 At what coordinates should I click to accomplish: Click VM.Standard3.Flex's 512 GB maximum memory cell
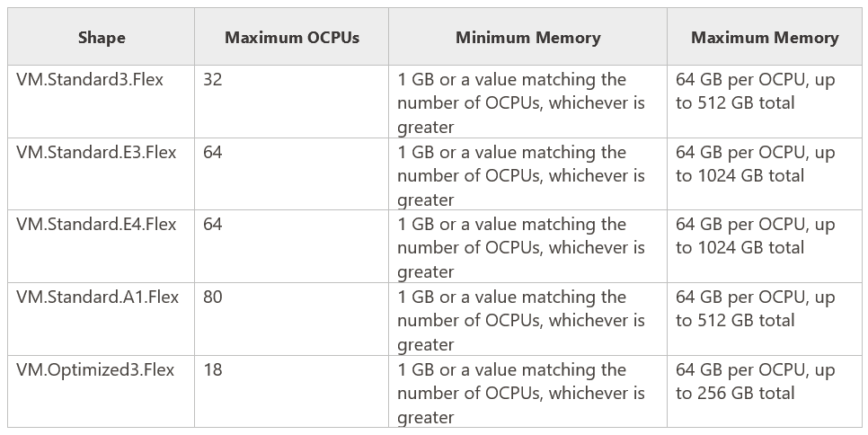pyautogui.click(x=755, y=92)
